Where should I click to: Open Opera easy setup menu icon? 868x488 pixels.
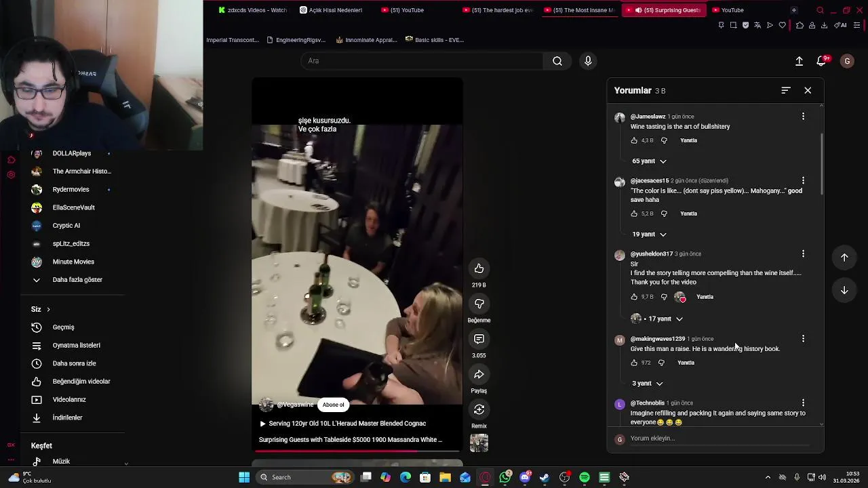[857, 25]
